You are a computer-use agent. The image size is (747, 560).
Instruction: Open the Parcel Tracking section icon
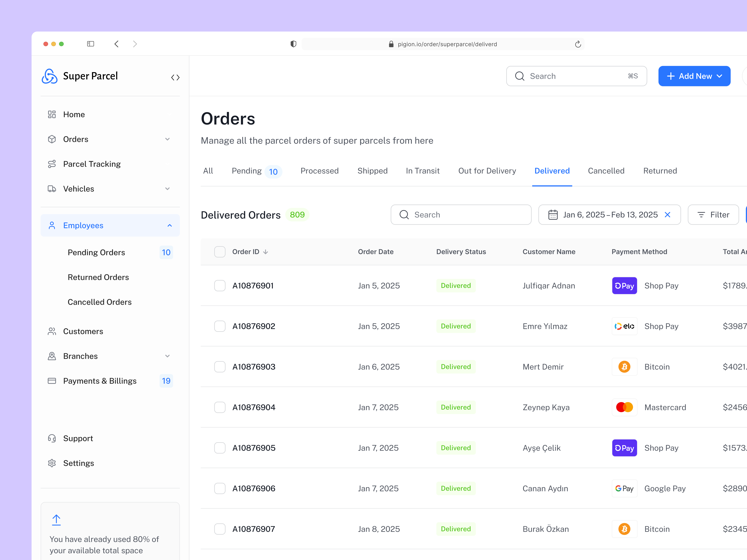pos(52,164)
